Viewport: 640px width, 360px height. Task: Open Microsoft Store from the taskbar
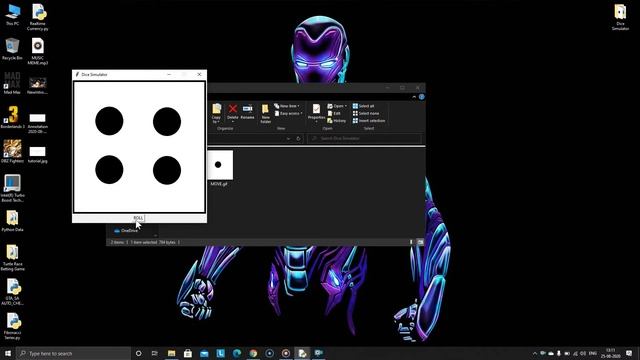(188, 353)
